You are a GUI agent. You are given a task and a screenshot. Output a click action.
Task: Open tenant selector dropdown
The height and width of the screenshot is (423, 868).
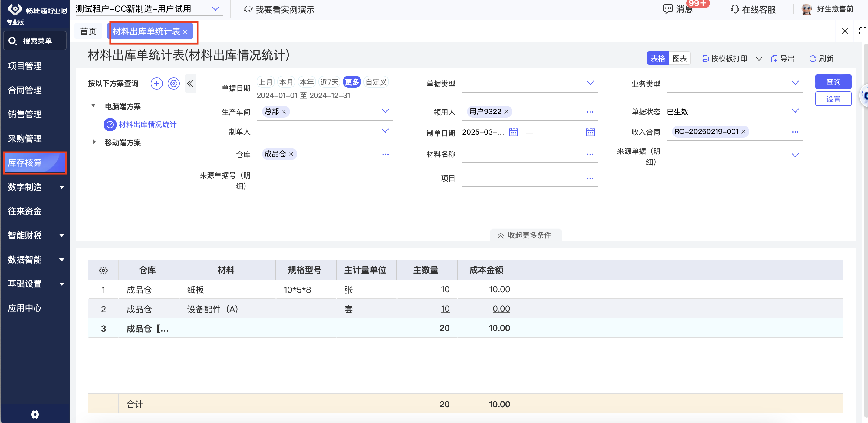pos(215,9)
